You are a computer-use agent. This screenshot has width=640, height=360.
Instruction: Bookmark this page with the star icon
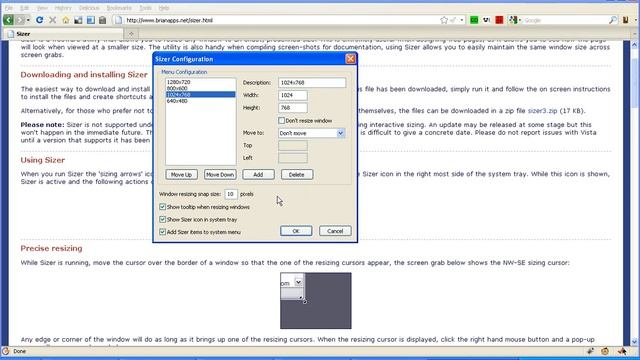444,20
